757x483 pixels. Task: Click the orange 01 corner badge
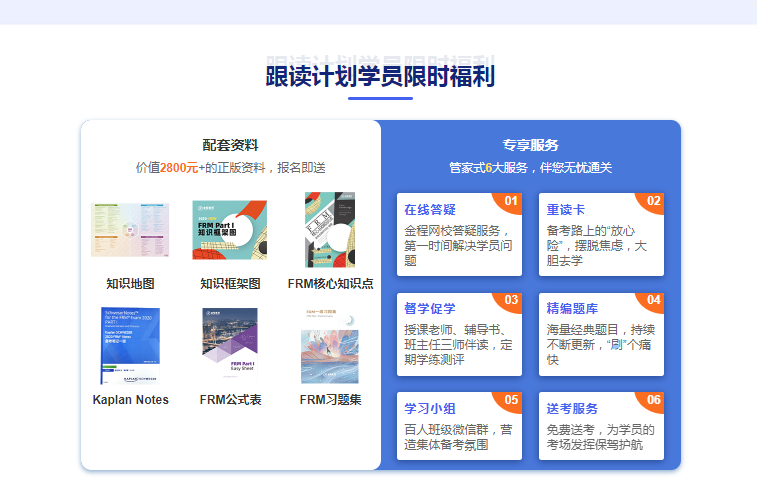coord(510,201)
